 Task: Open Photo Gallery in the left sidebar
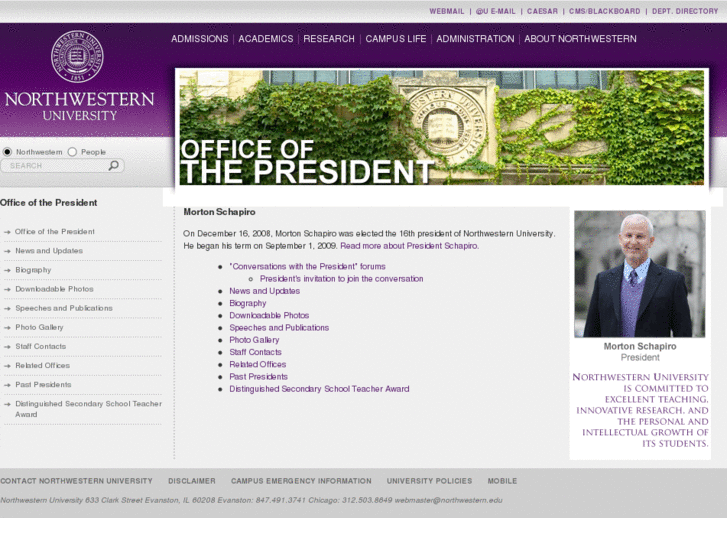click(39, 327)
